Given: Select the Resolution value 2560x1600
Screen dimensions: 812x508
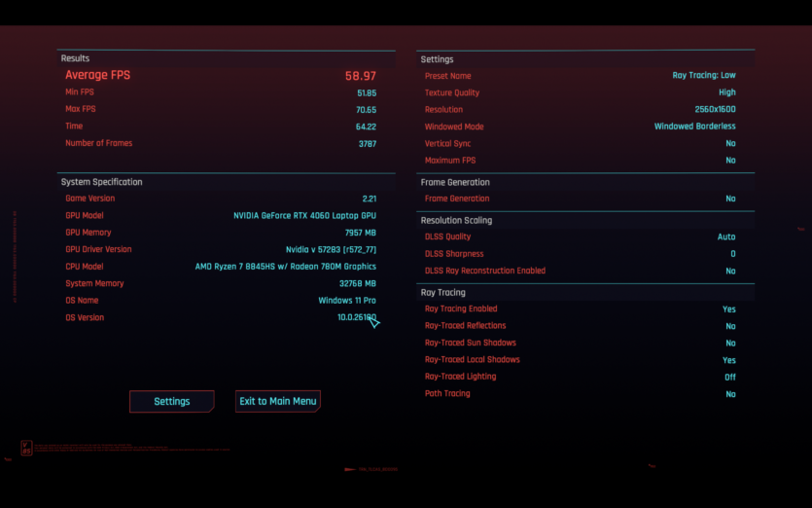Looking at the screenshot, I should click(715, 109).
